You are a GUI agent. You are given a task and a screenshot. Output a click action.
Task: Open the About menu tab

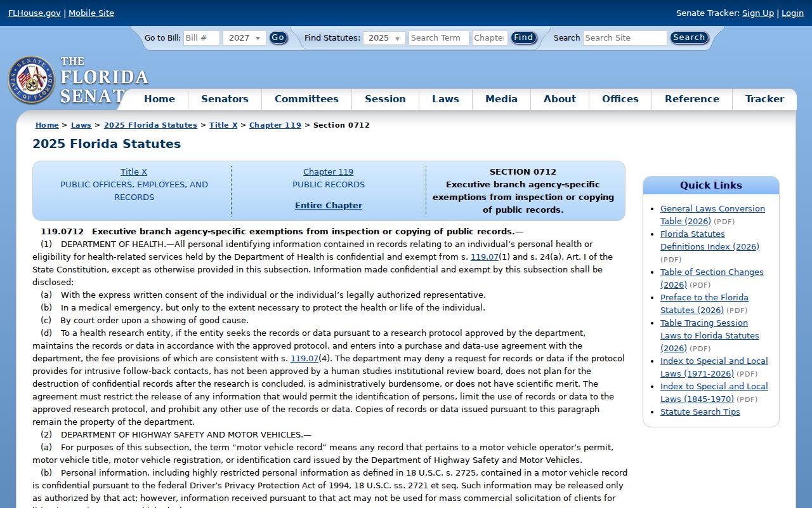pos(560,99)
